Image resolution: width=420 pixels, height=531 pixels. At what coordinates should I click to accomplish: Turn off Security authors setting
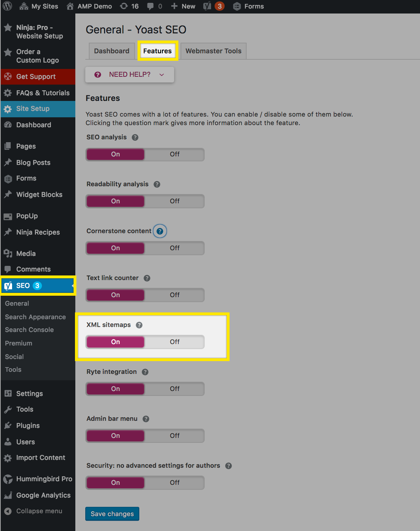pyautogui.click(x=174, y=483)
